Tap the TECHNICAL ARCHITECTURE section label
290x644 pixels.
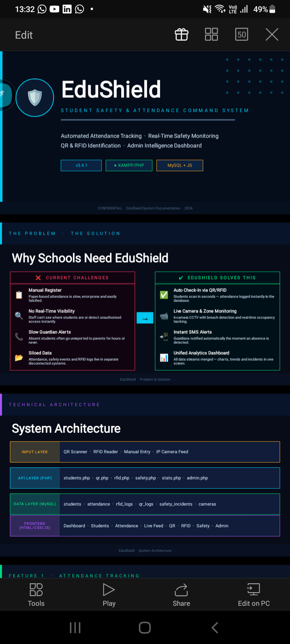(54, 405)
